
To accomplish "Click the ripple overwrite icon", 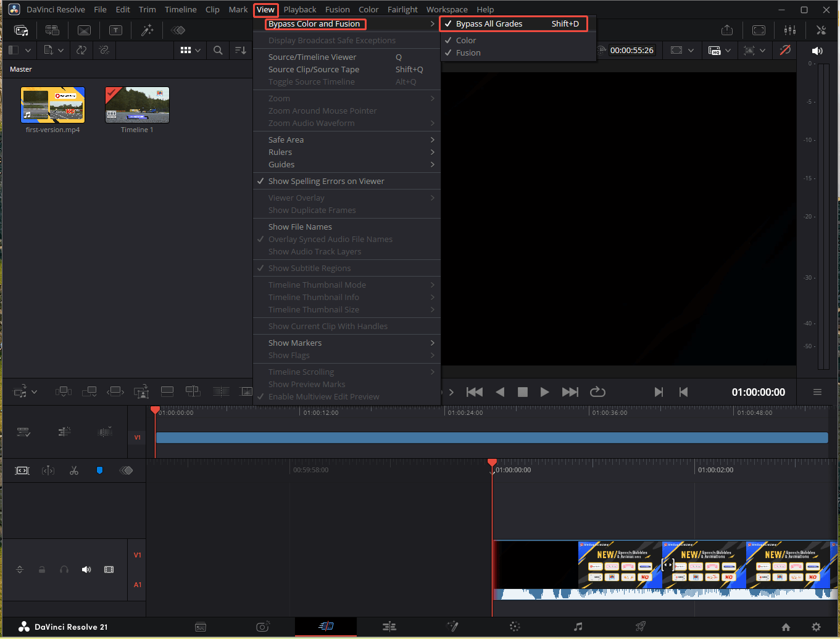I will point(115,391).
